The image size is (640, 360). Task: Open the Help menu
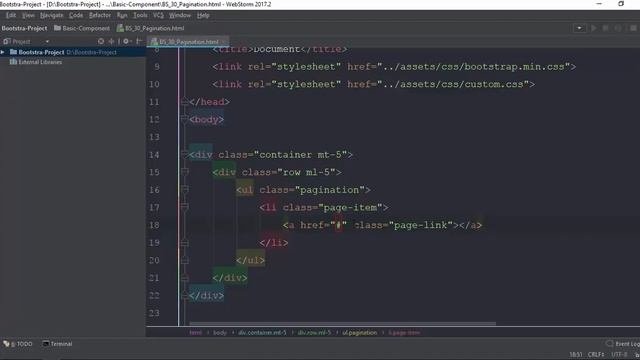click(x=203, y=15)
